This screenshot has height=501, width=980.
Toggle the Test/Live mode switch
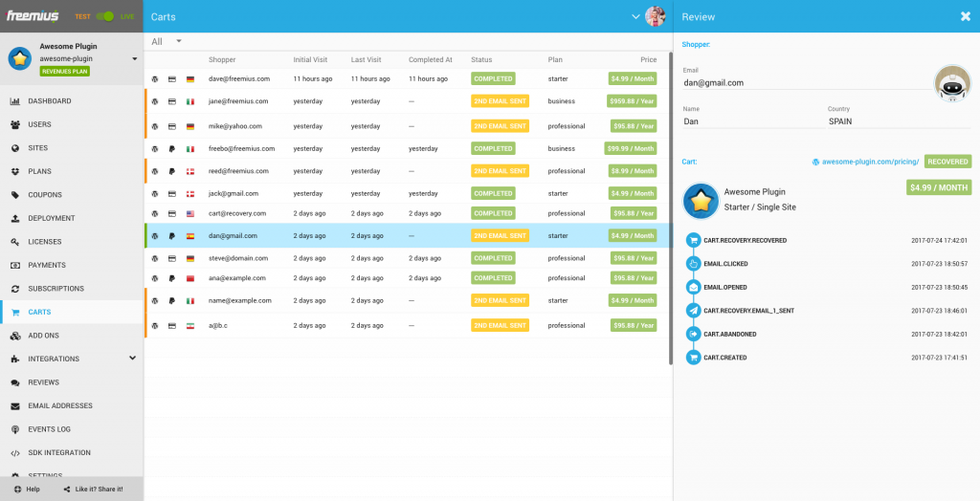coord(104,16)
